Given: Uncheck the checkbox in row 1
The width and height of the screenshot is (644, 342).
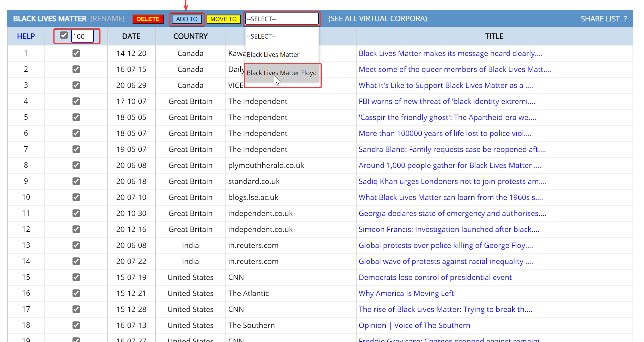Looking at the screenshot, I should [x=76, y=53].
